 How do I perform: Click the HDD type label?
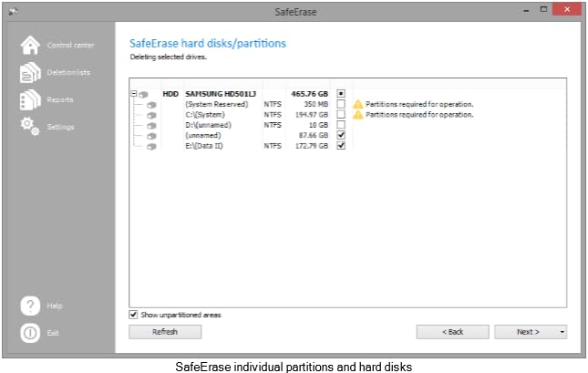pos(170,94)
